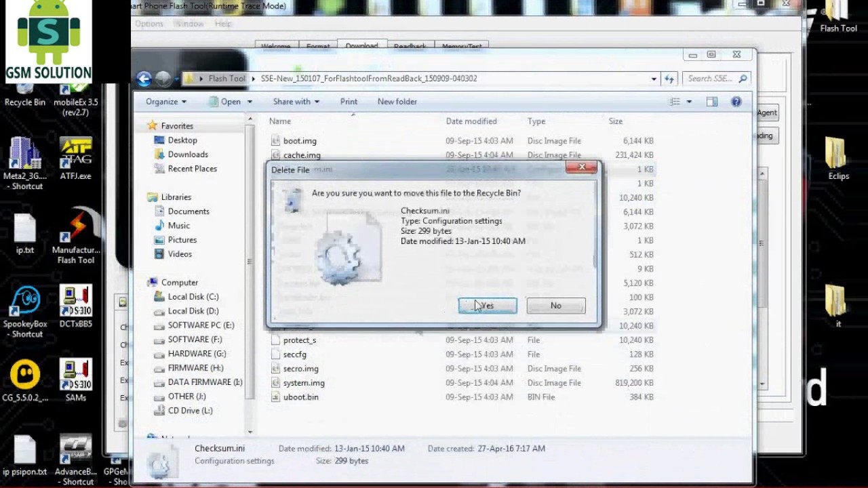Select cache.img in file list
Screen dimensions: 868x488
click(x=302, y=155)
